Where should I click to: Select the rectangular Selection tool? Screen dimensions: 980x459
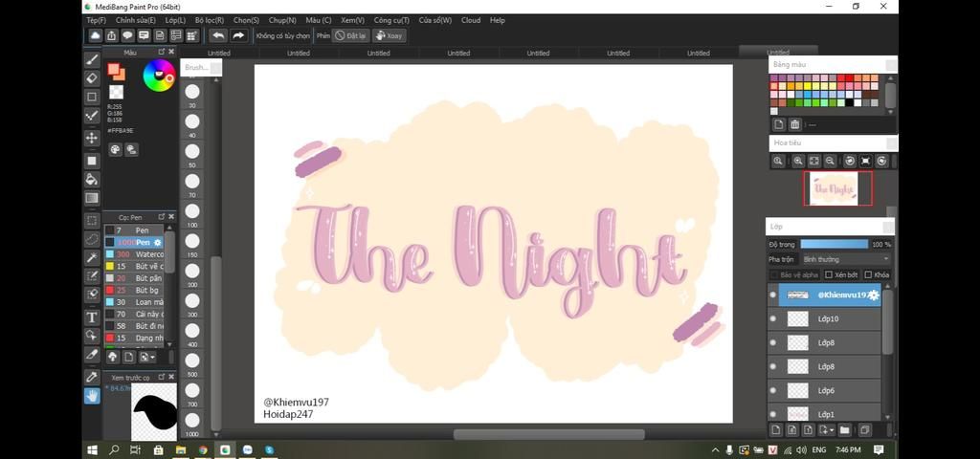click(x=92, y=221)
